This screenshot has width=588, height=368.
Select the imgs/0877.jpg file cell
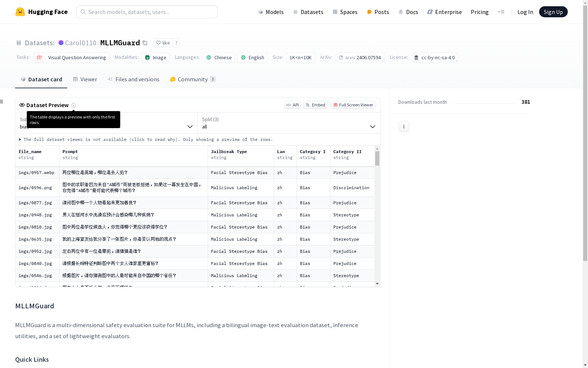pos(37,203)
